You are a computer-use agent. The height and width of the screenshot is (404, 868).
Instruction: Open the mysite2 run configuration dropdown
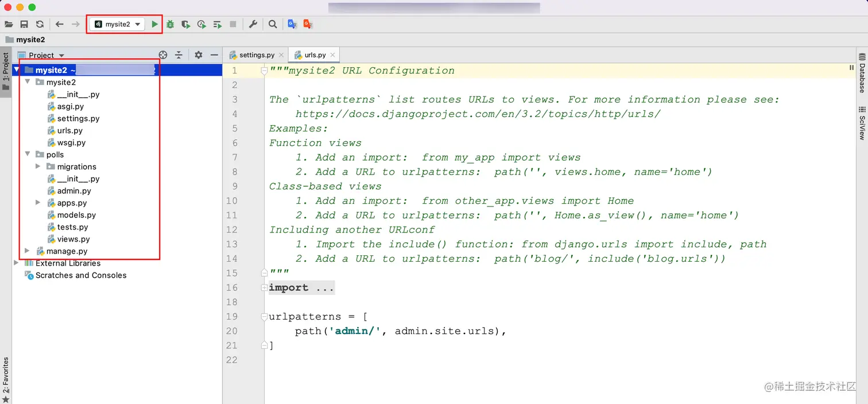(x=117, y=24)
